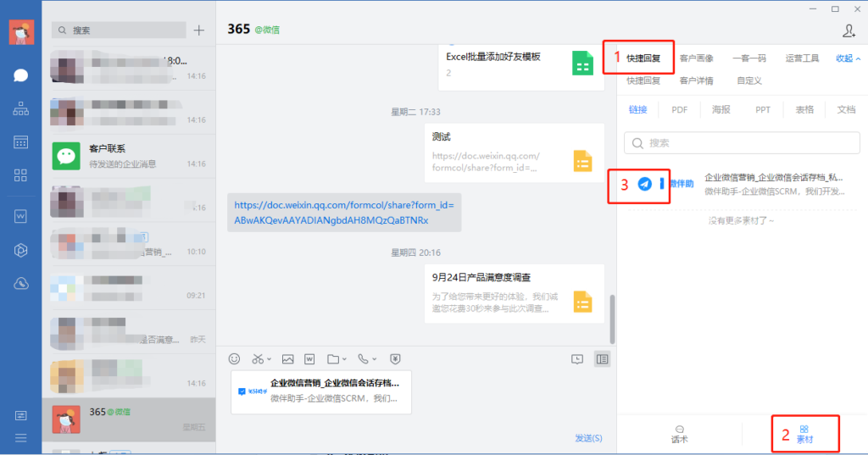Open the 9月24日产品满意度调查 message card
The image size is (868, 455).
pos(515,294)
